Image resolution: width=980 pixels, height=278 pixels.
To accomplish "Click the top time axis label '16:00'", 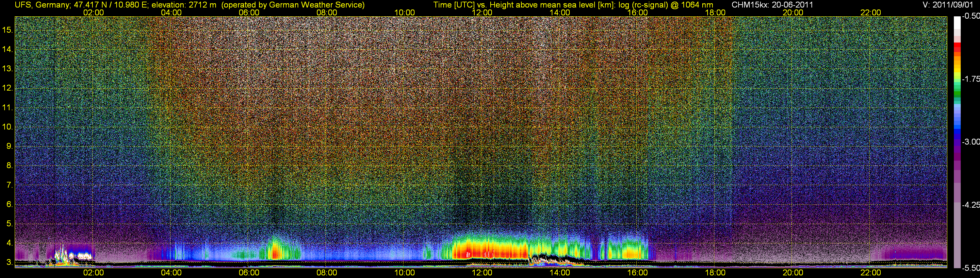I will [x=638, y=12].
